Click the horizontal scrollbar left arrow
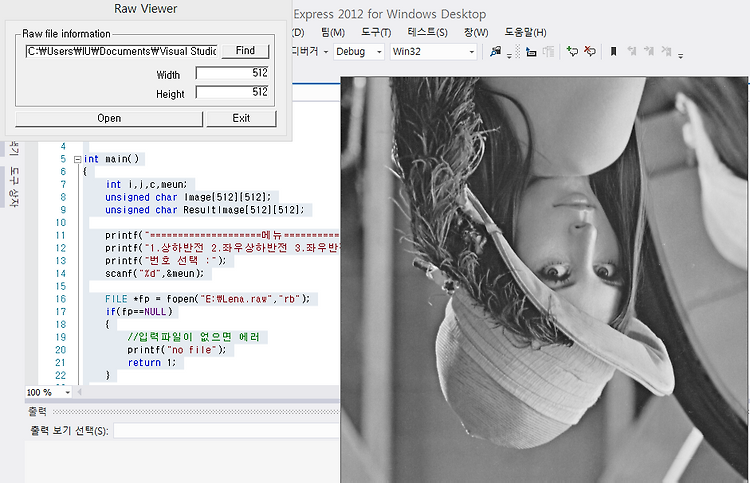Screen dimensions: 750x483 point(79,392)
